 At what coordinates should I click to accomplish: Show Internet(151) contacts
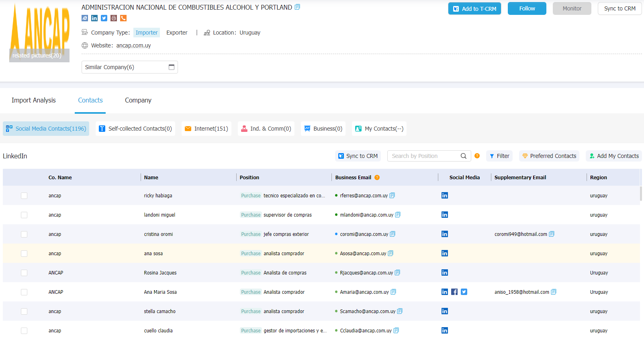206,129
